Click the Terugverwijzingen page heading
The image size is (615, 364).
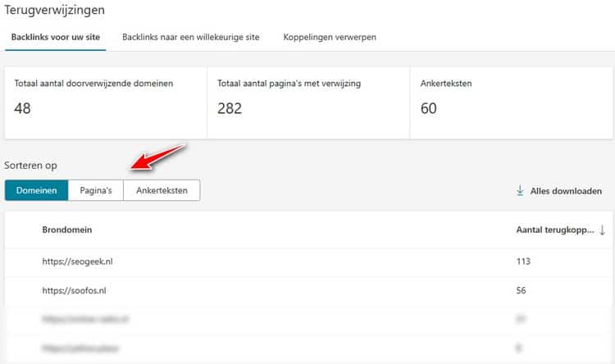click(54, 10)
